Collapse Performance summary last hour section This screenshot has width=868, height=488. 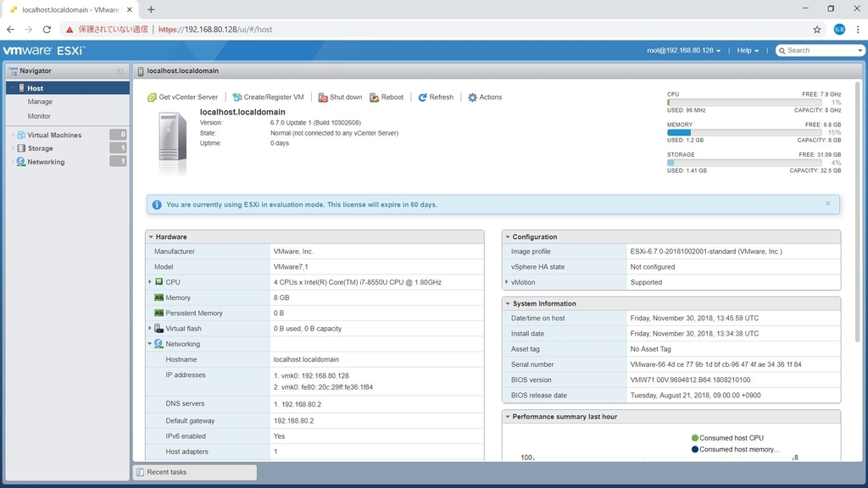508,417
